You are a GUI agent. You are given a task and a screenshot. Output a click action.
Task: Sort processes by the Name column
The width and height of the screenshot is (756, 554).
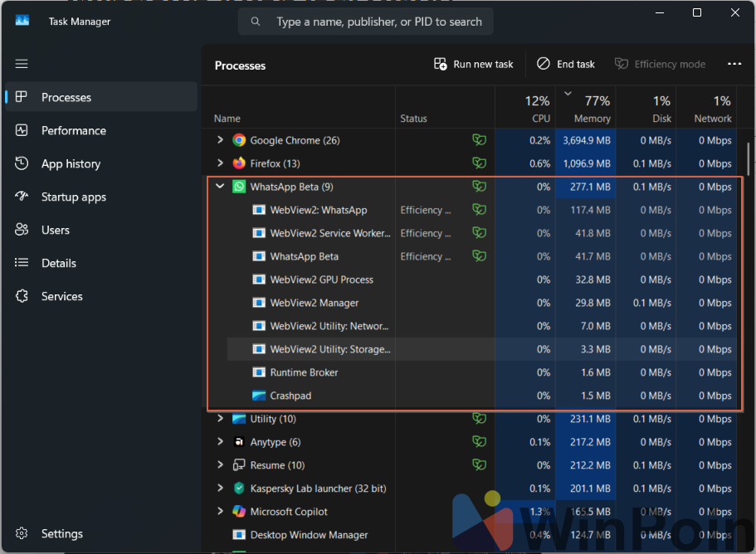coord(299,107)
